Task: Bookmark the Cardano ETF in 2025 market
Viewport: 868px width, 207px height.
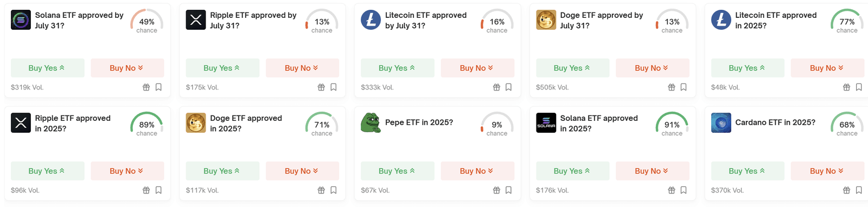Action: click(859, 190)
